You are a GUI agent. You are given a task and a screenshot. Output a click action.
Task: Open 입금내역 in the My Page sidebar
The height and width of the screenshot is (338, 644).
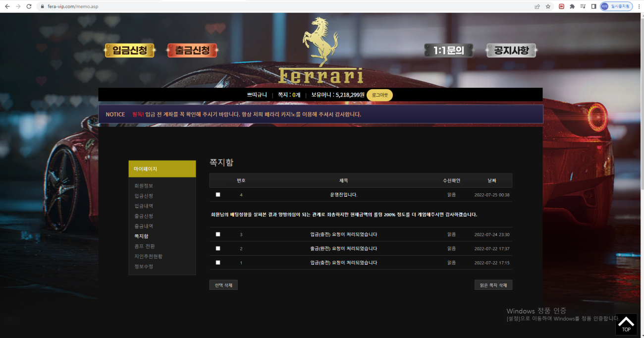click(144, 206)
